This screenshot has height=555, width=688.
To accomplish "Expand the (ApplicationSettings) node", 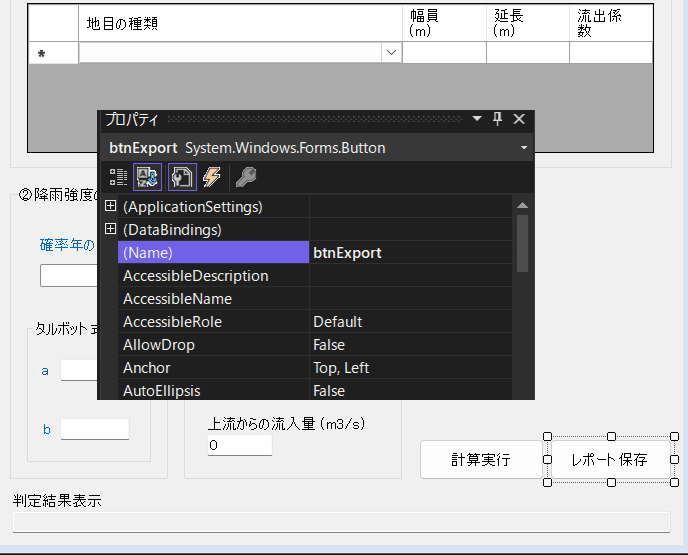I will [x=110, y=207].
